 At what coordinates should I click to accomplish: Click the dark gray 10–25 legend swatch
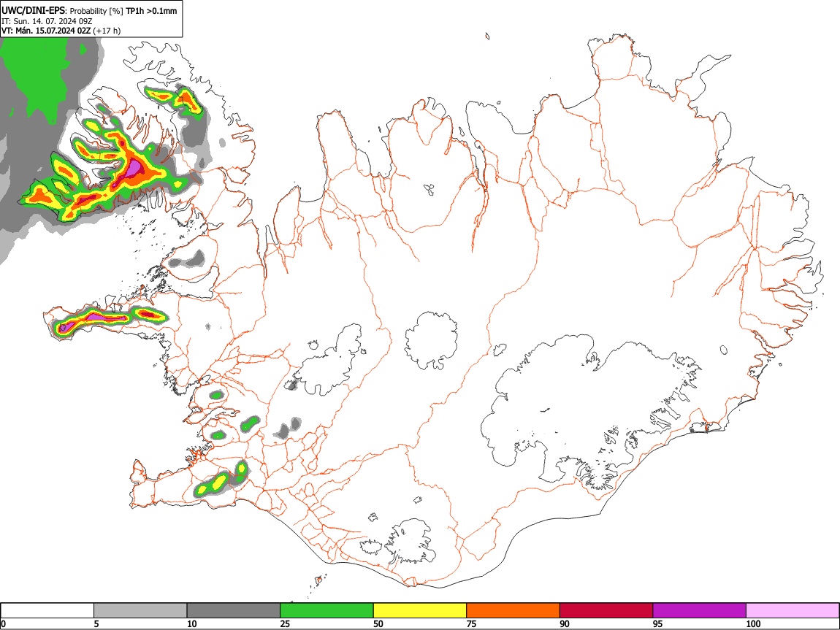click(234, 611)
